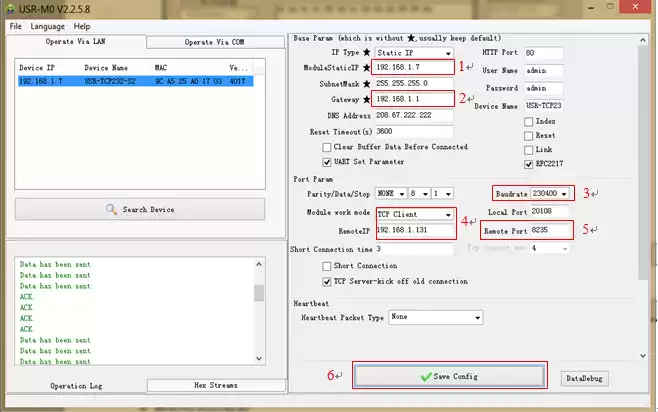The image size is (658, 412).
Task: Toggle the RFC2217 checkbox
Action: point(529,163)
